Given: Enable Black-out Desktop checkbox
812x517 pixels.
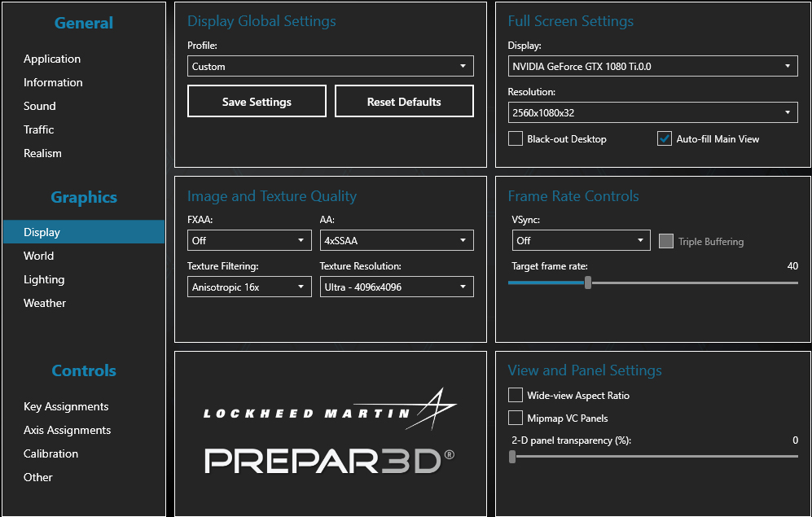Looking at the screenshot, I should click(516, 138).
